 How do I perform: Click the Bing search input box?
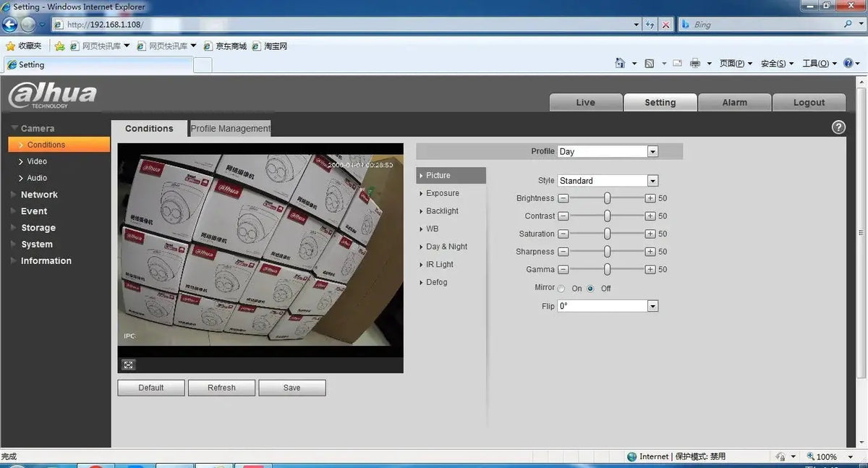click(759, 25)
